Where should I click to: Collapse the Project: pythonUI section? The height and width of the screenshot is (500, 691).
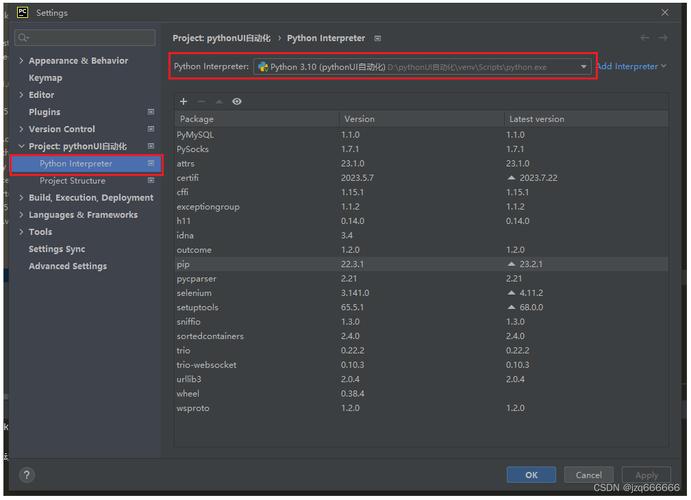click(21, 146)
